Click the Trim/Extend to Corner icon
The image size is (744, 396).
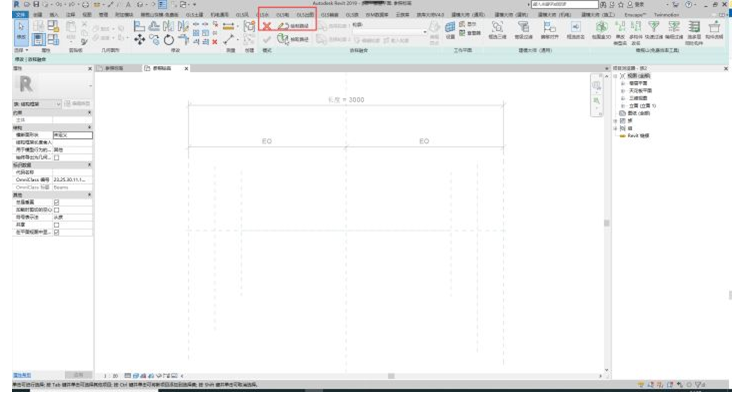pyautogui.click(x=183, y=40)
